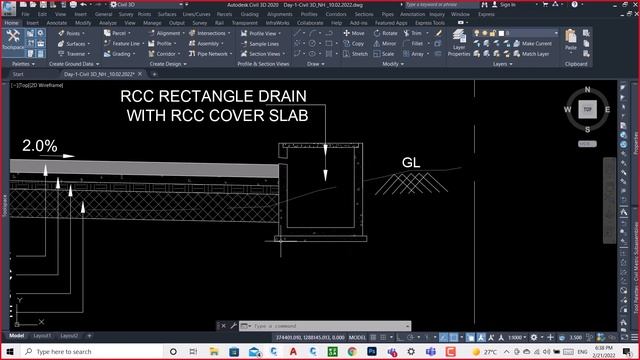Viewport: 640px width, 360px height.
Task: Click the Assembly tool icon
Action: (x=192, y=43)
